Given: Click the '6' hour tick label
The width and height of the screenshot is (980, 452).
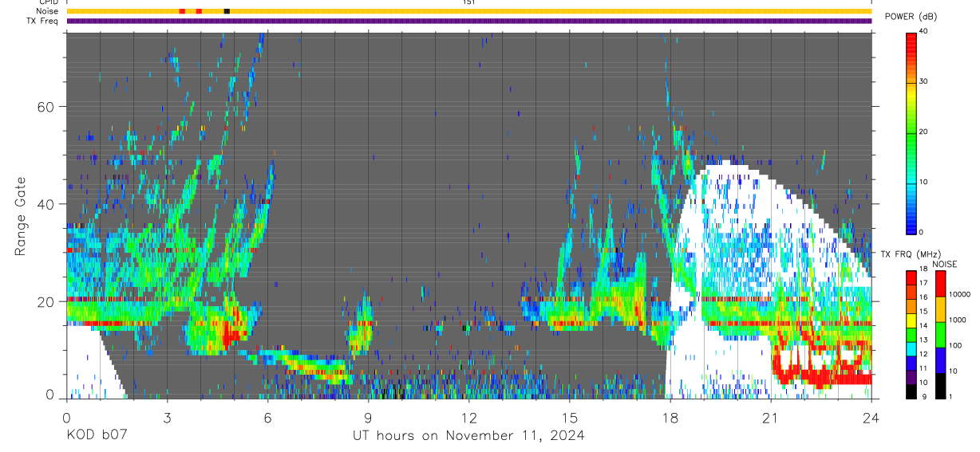Looking at the screenshot, I should click(x=267, y=417).
